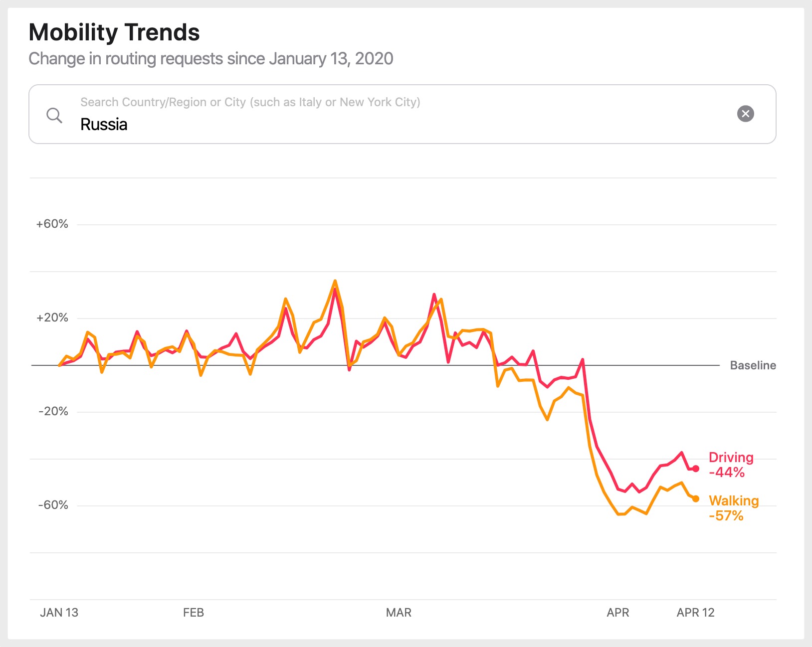Click the APR axis label
This screenshot has height=647, width=812.
[617, 613]
